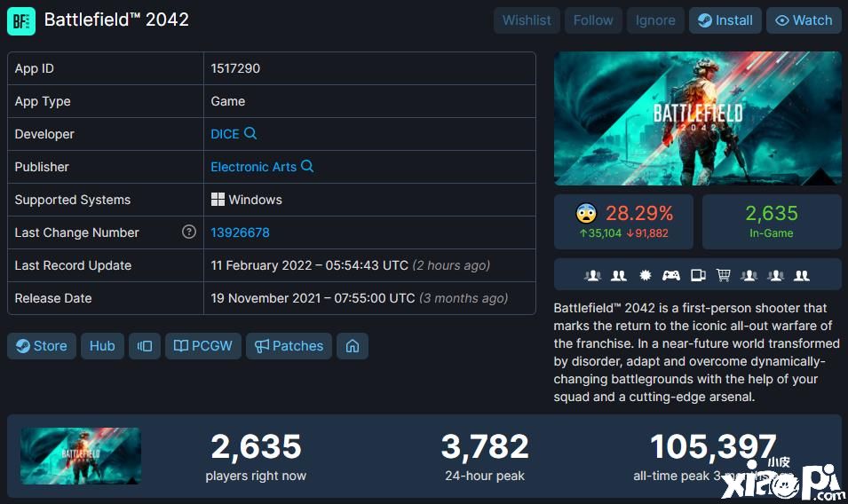
Task: Click the App ID value 1517290
Action: click(235, 68)
